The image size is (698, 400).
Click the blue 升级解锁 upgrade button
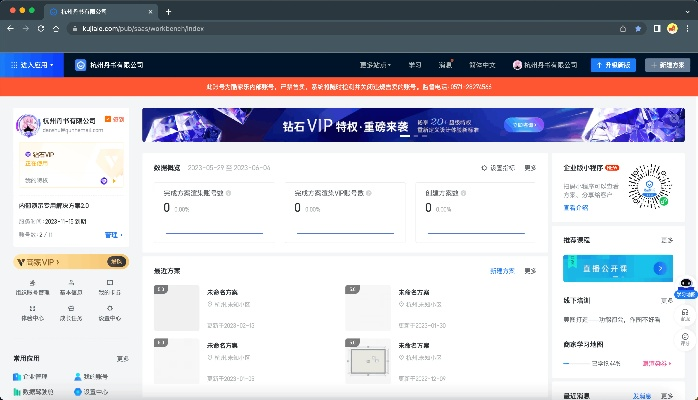point(613,65)
